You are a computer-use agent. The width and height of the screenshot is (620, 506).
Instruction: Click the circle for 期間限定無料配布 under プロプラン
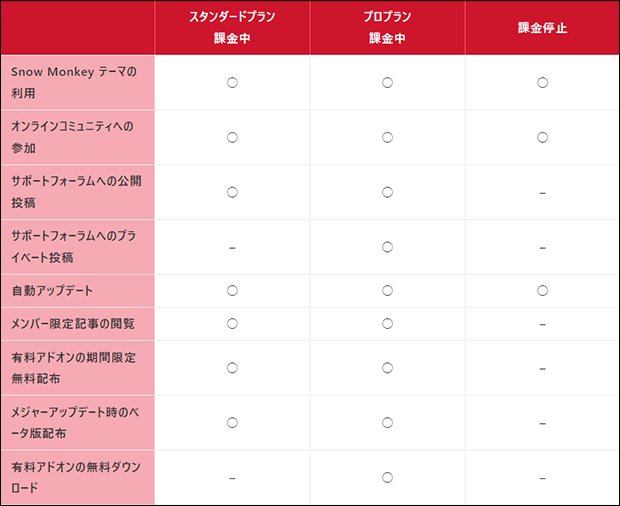[x=388, y=368]
